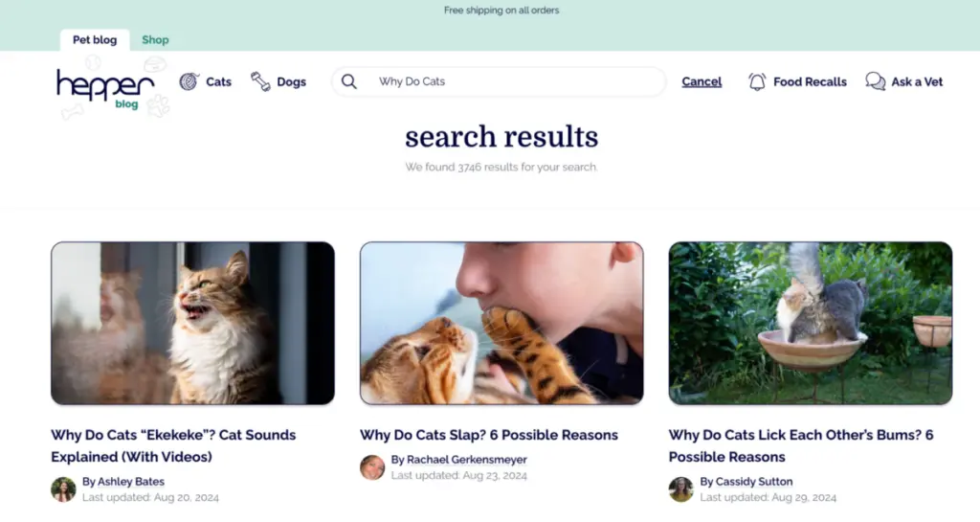Click the chat bubble Ask a Vet icon
Viewport: 980px width, 522px height.
click(x=875, y=81)
